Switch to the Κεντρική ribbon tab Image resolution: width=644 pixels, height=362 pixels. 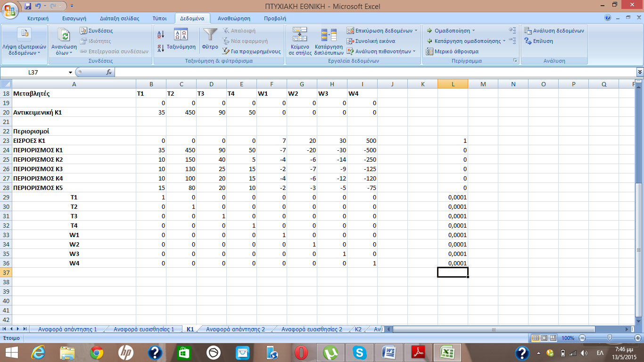[x=38, y=18]
